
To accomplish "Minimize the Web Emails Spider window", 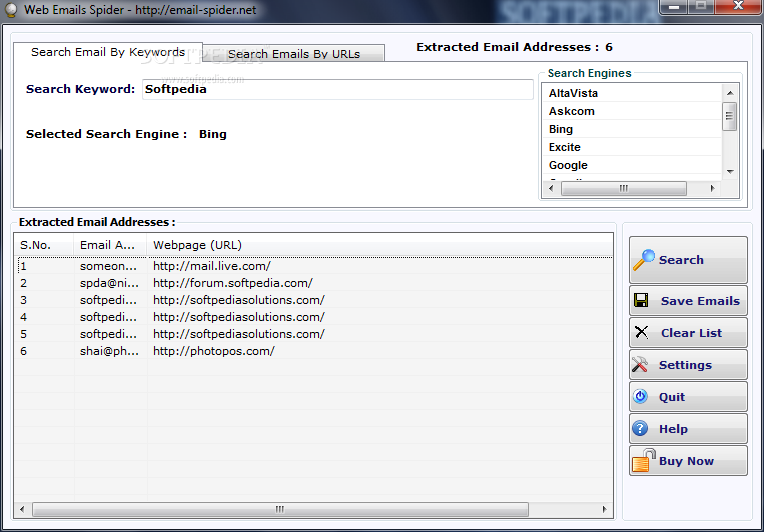I will 674,7.
